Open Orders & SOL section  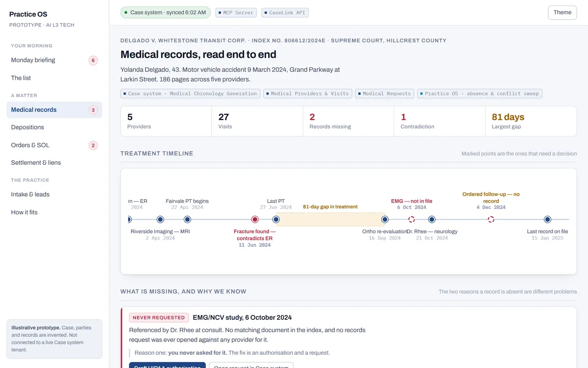click(x=54, y=145)
